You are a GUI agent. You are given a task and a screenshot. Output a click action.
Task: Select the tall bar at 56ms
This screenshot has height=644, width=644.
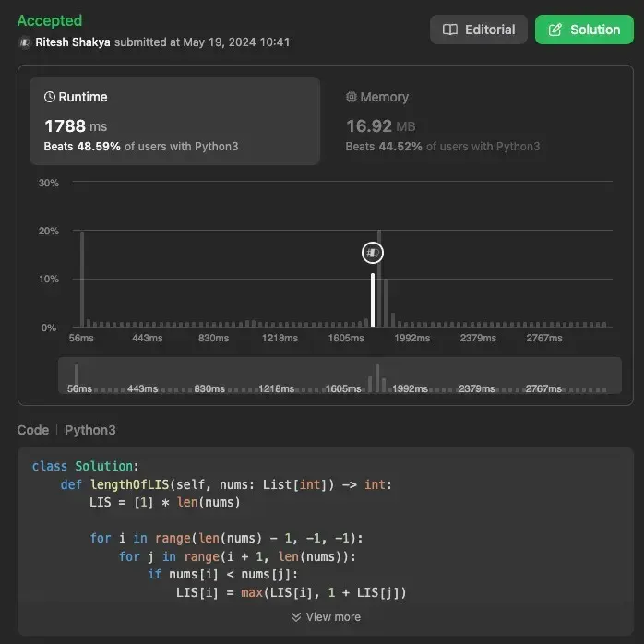(x=82, y=279)
